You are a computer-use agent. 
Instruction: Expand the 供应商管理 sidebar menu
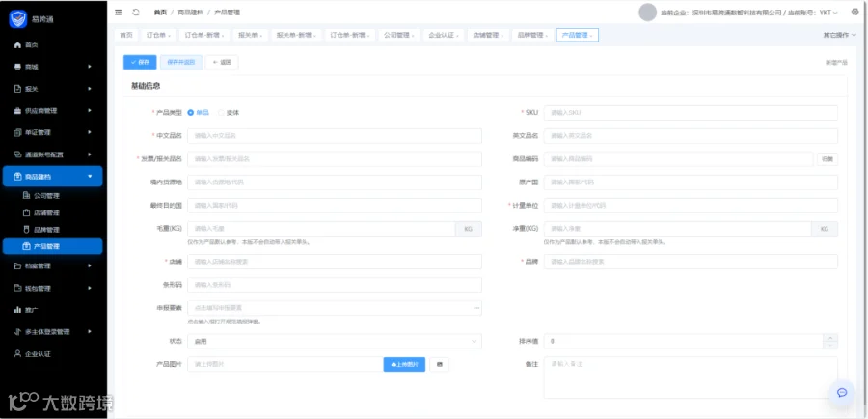point(90,111)
